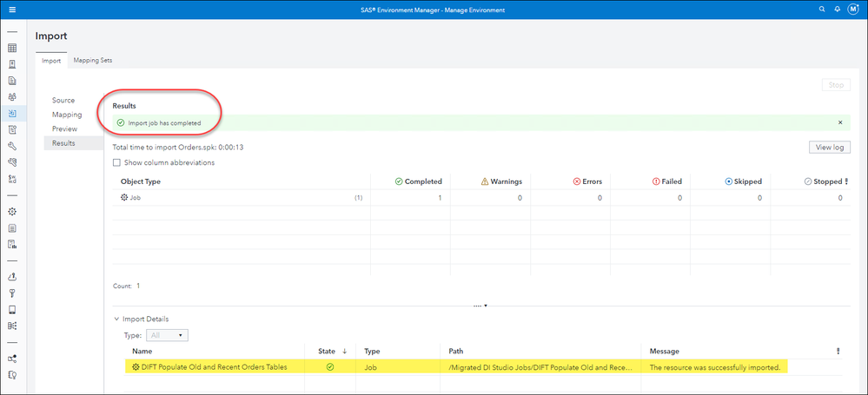The width and height of the screenshot is (868, 395).
Task: Open the document-with-bar-chart icon in sidebar
Action: (x=12, y=244)
